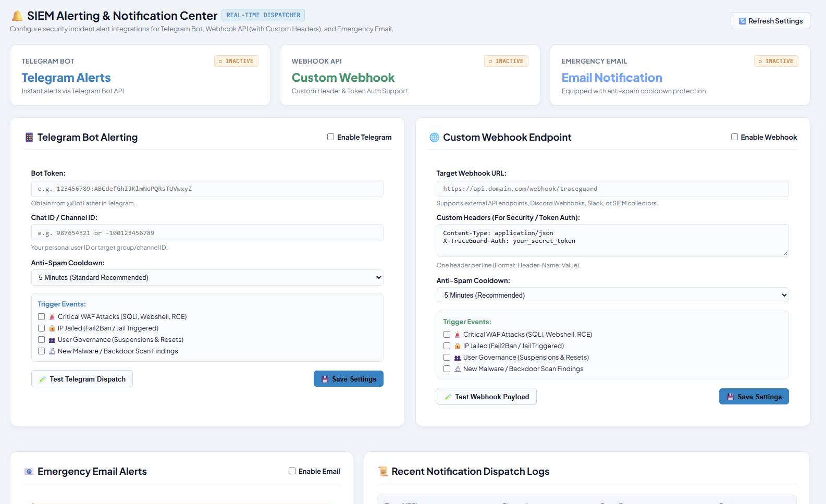Focus the Bot Token input field
The height and width of the screenshot is (504, 826).
pyautogui.click(x=207, y=189)
